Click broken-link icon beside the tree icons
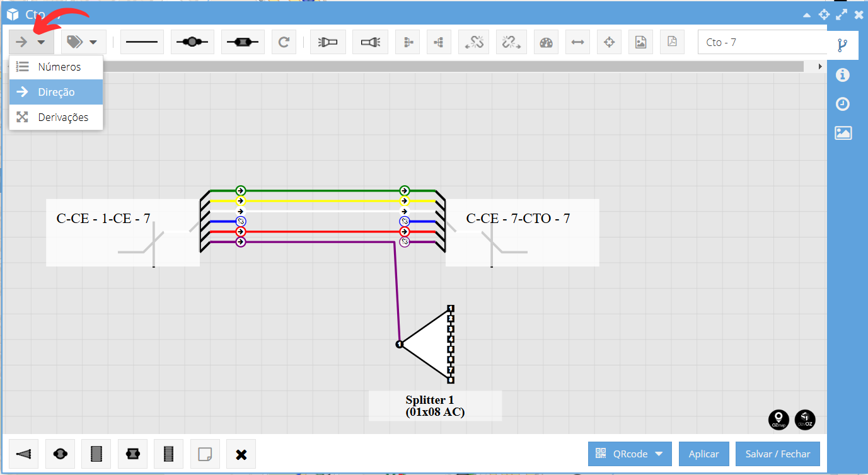This screenshot has width=868, height=475. point(474,42)
